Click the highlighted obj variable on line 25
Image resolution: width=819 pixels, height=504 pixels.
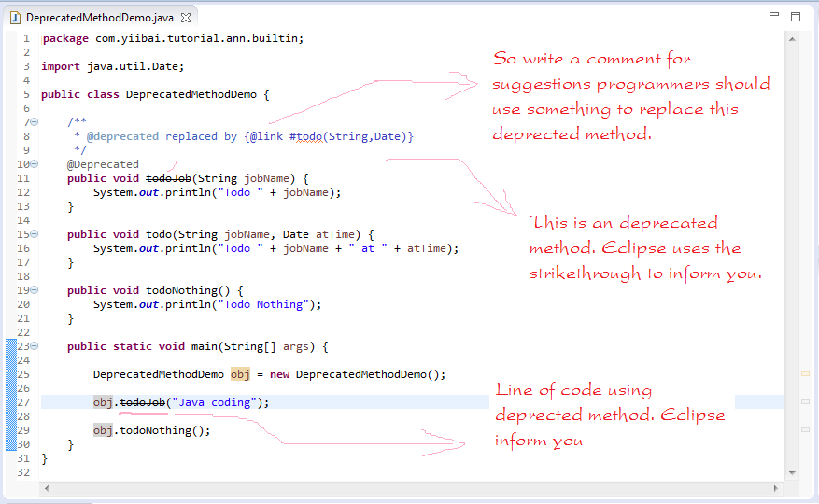[240, 374]
